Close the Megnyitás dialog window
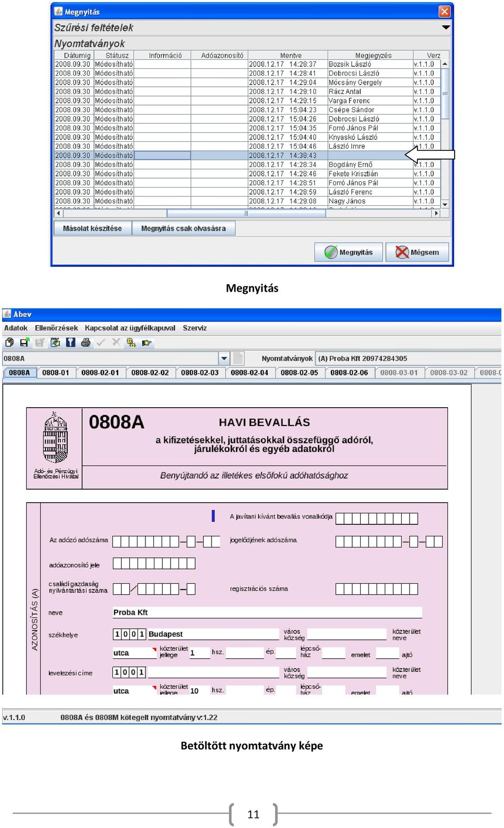Viewport: 504px width, 828px height. click(445, 11)
